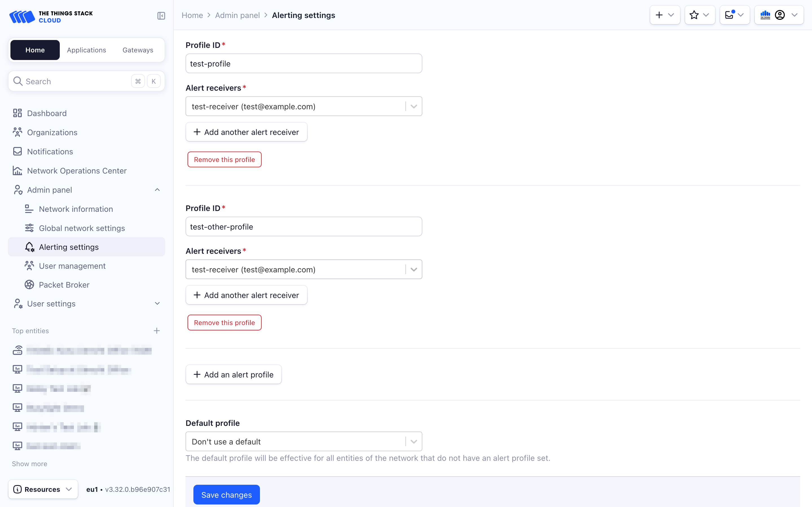Collapse the Admin panel section
Screen dimensions: 812x507
click(157, 190)
